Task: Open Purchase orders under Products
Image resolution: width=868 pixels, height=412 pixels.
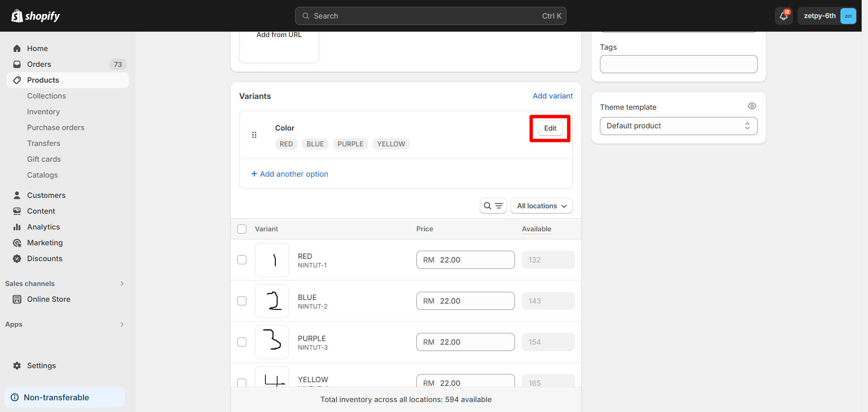Action: pos(56,127)
